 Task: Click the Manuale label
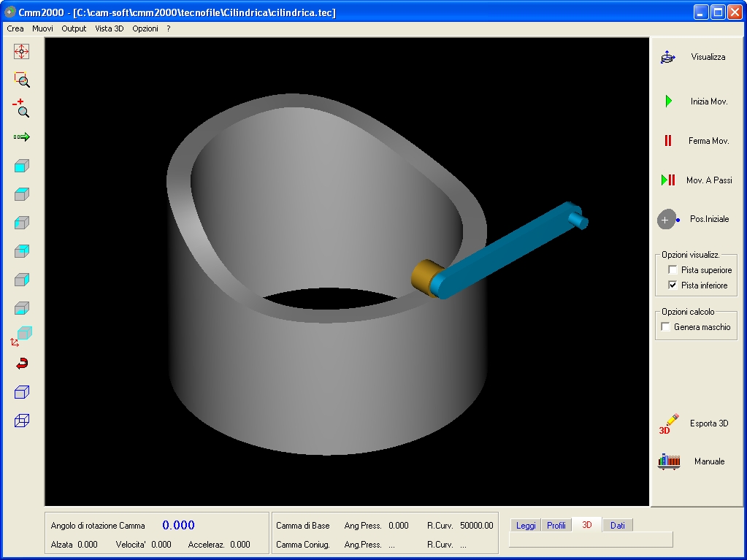709,461
